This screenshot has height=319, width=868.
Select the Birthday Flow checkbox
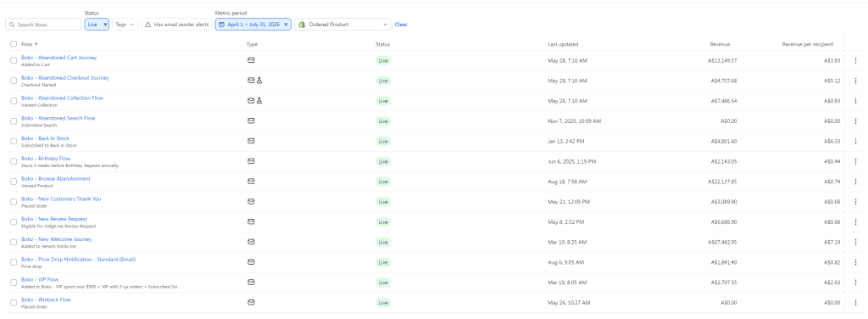click(x=14, y=162)
